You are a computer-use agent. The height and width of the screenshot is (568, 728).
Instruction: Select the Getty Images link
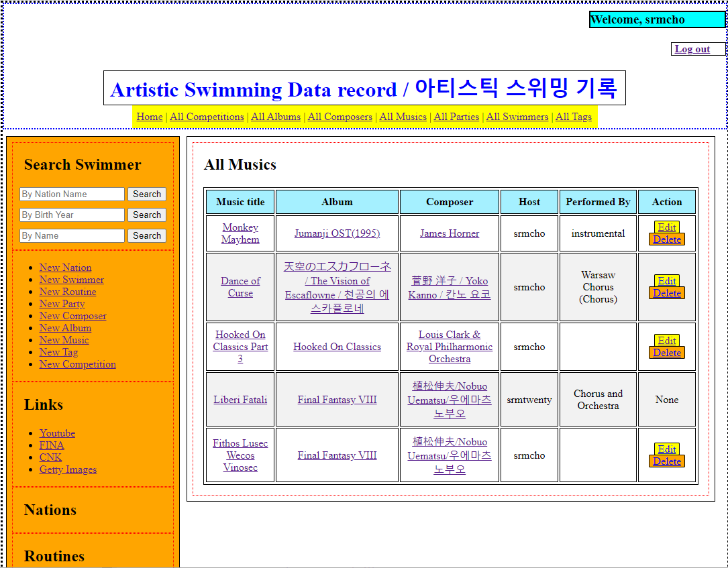[68, 469]
